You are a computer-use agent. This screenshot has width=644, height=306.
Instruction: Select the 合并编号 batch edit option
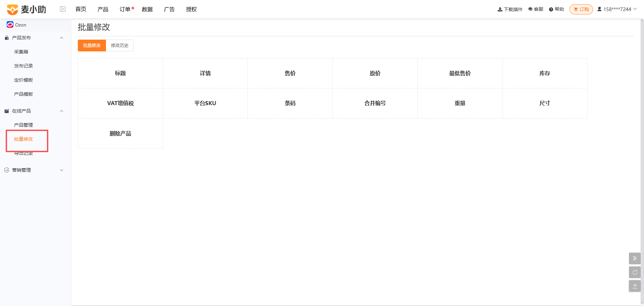click(x=375, y=103)
